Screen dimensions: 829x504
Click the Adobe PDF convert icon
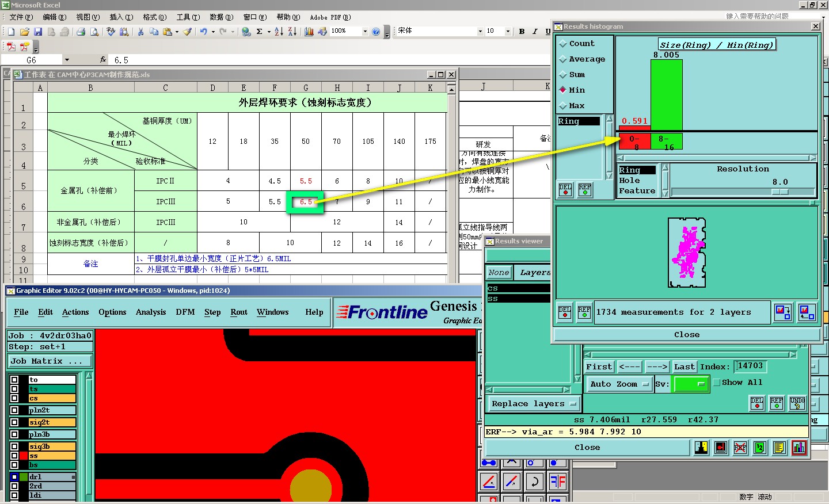pos(11,47)
